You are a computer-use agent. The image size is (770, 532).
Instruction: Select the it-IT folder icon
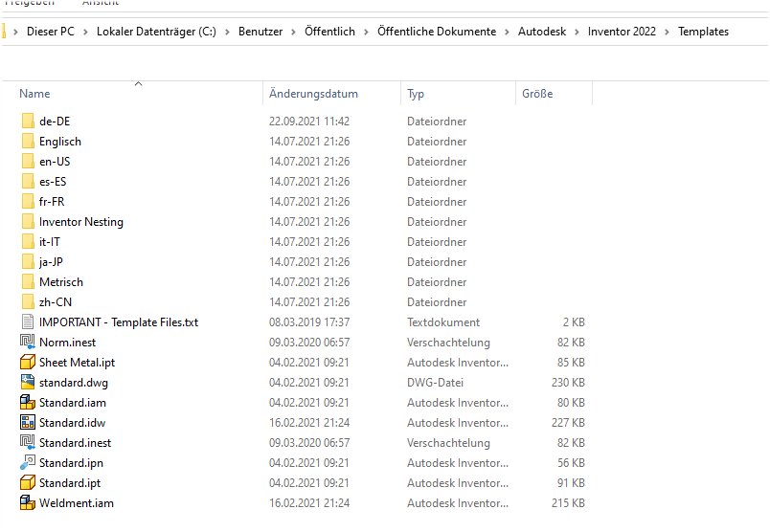tap(28, 241)
